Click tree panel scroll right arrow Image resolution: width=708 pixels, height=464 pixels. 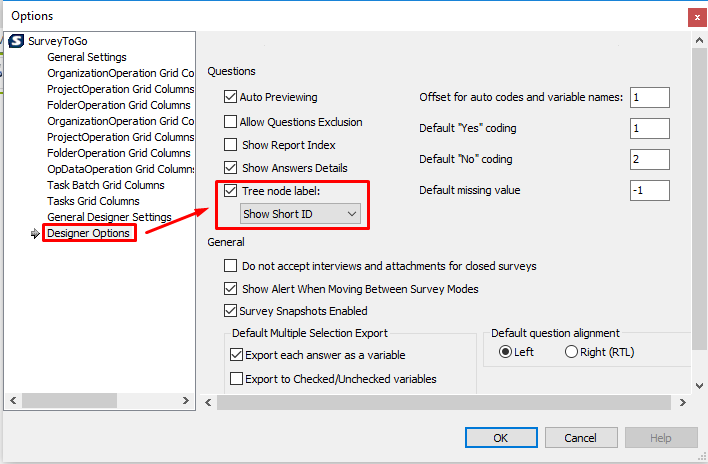pyautogui.click(x=186, y=400)
